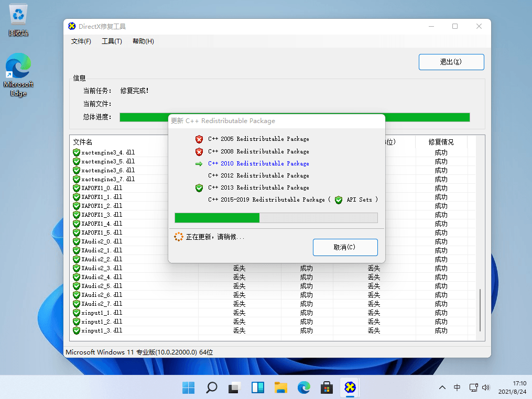This screenshot has height=399, width=532.
Task: Select the xinput1_2.dll row name
Action: [x=102, y=322]
